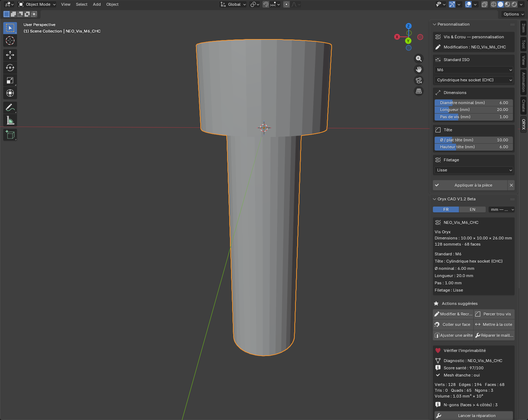The height and width of the screenshot is (420, 528).
Task: Switch to solid shading
Action: (x=501, y=4)
